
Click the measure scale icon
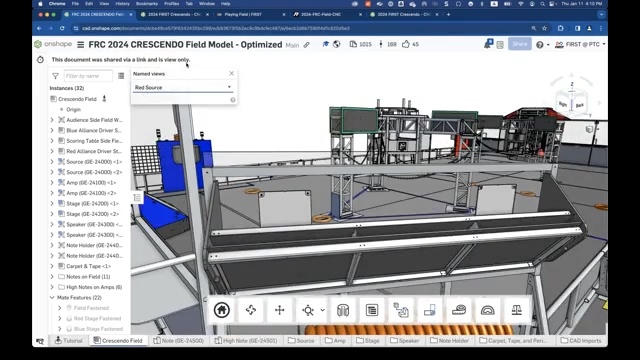[x=516, y=310]
